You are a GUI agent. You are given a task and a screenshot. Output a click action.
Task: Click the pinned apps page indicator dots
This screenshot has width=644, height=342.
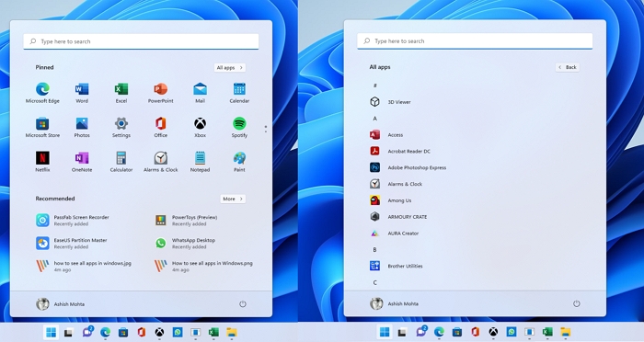(x=266, y=129)
